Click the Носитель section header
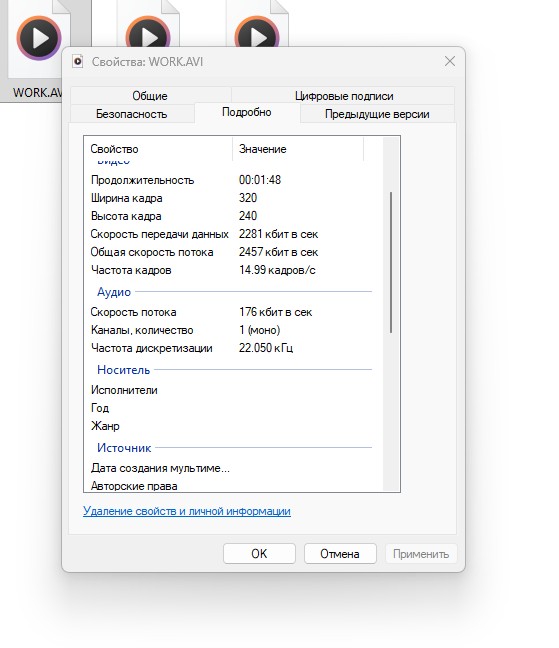This screenshot has height=648, width=559. point(124,370)
